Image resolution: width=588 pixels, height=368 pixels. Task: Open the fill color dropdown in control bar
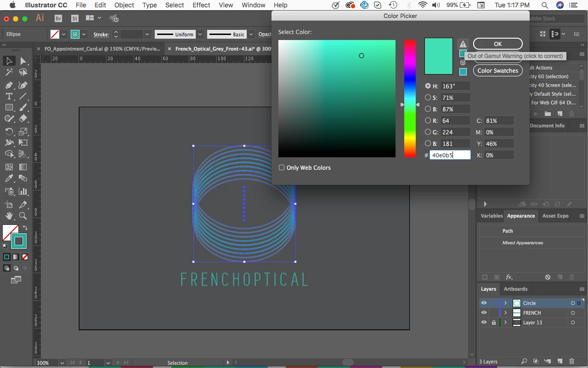(x=64, y=34)
